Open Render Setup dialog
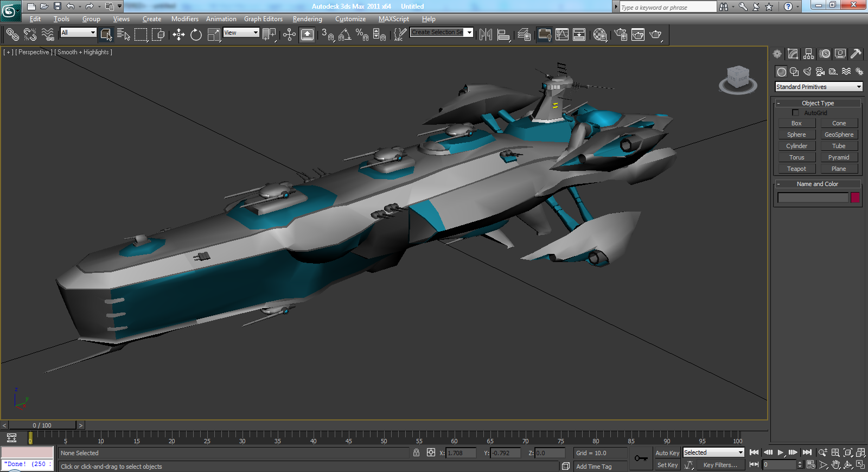This screenshot has height=472, width=868. pyautogui.click(x=621, y=35)
